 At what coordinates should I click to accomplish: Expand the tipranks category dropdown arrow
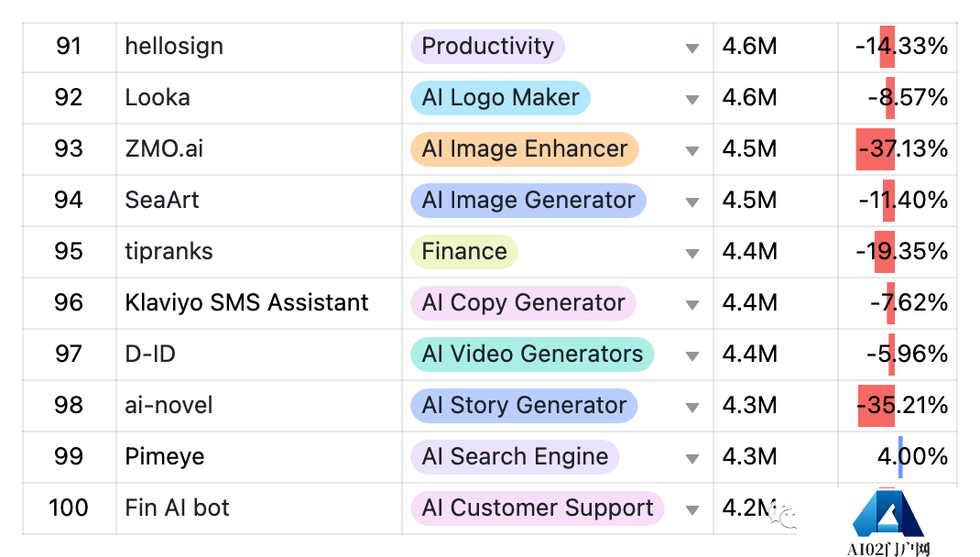click(692, 253)
